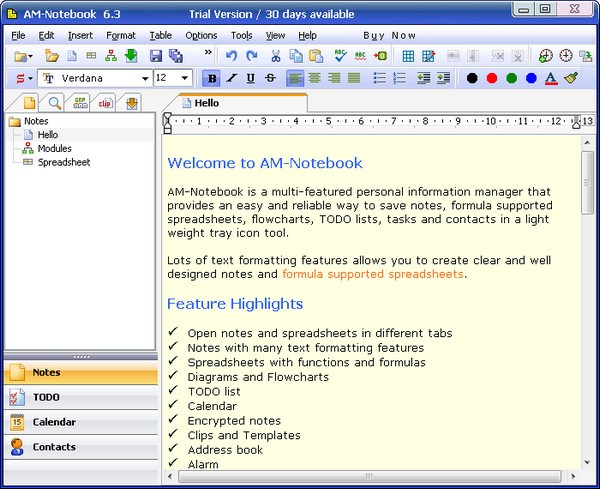
Task: Pick the black color swatch
Action: [x=472, y=78]
